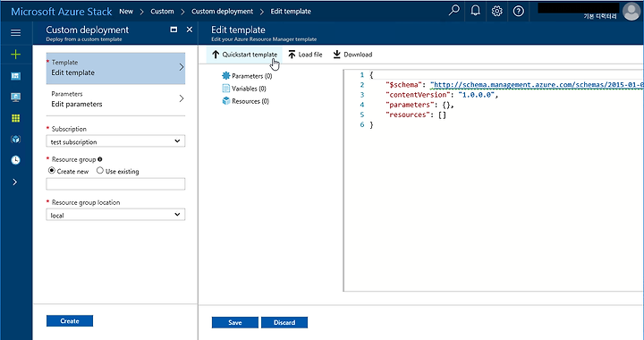Screen dimensions: 644x340
Task: Open the Resource group location dropdown
Action: point(115,215)
